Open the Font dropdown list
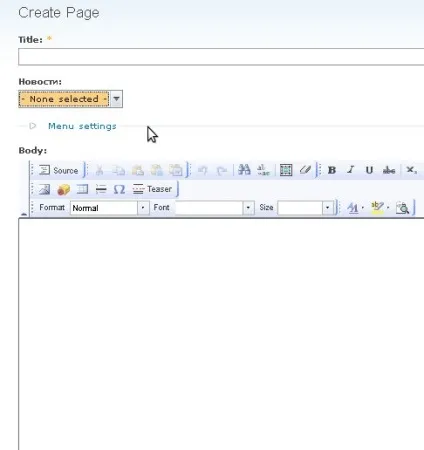 [x=215, y=208]
